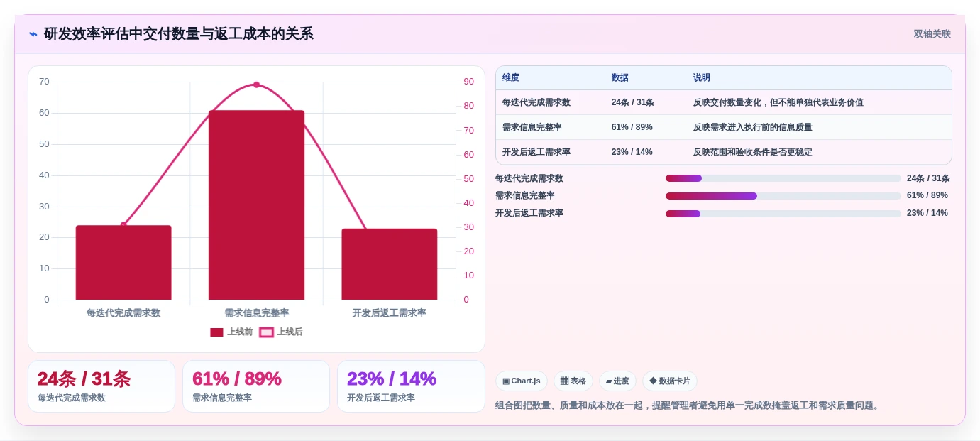Click the 每迭代完成需求数 bar in the chart
Screen dimensions: 980x441
point(123,263)
